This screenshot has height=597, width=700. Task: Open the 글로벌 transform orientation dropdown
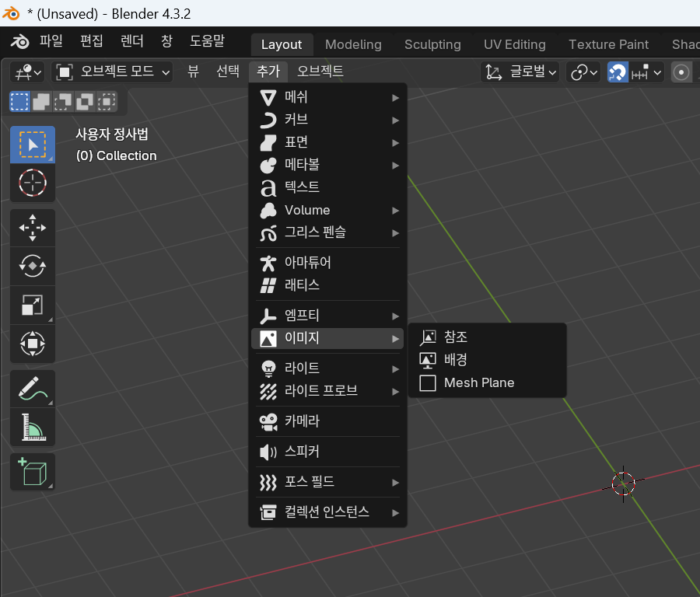pos(520,72)
